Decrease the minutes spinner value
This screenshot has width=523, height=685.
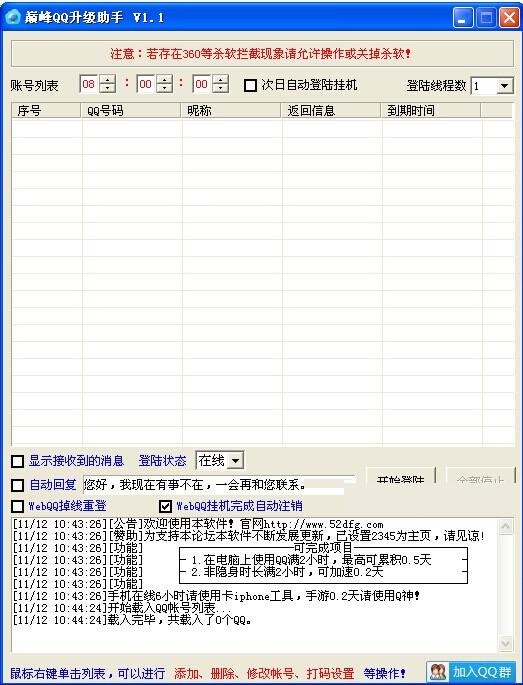point(164,88)
